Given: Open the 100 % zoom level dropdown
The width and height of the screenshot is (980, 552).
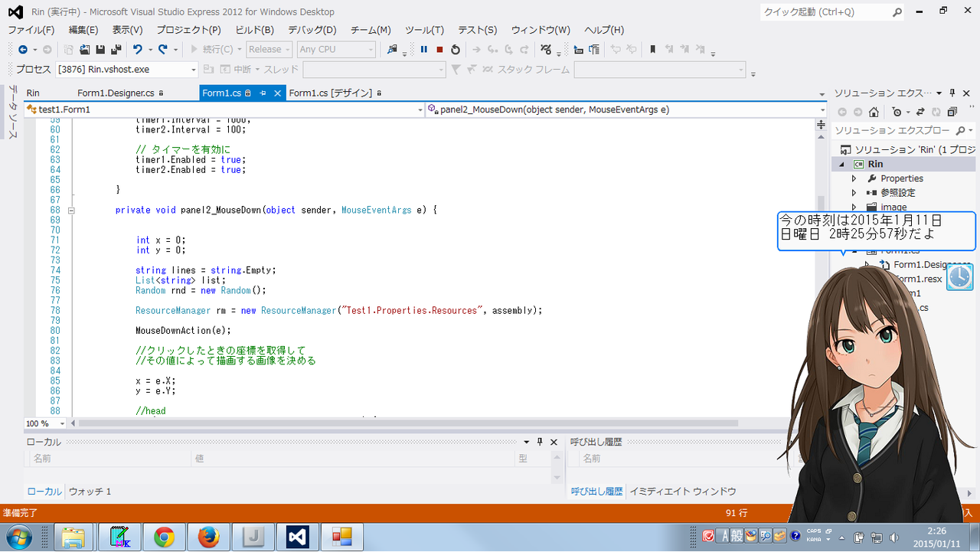Looking at the screenshot, I should (x=44, y=423).
